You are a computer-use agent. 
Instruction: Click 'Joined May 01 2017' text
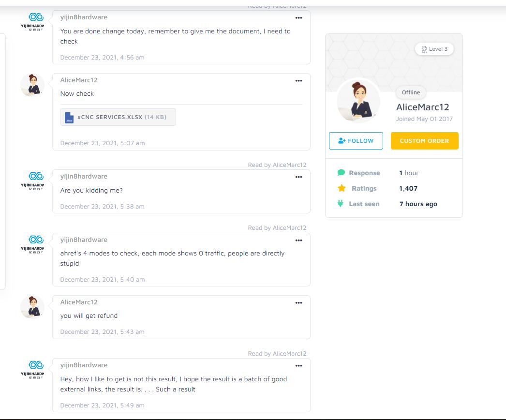424,119
